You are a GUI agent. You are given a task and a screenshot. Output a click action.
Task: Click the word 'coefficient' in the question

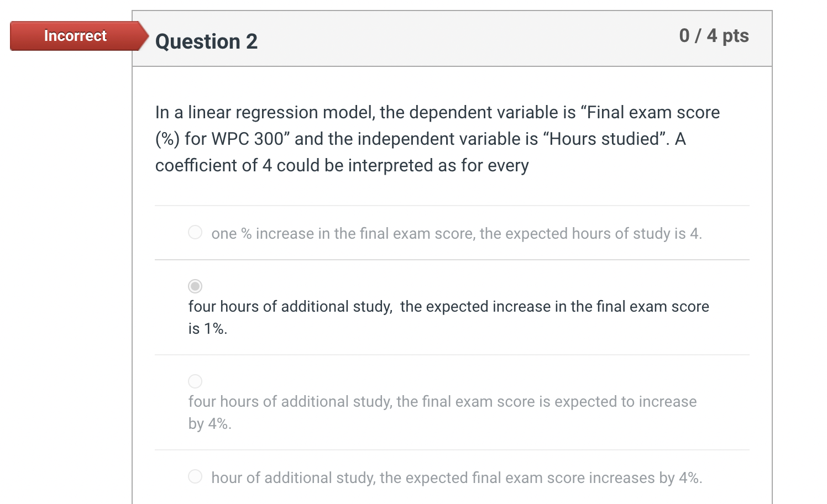tap(194, 165)
